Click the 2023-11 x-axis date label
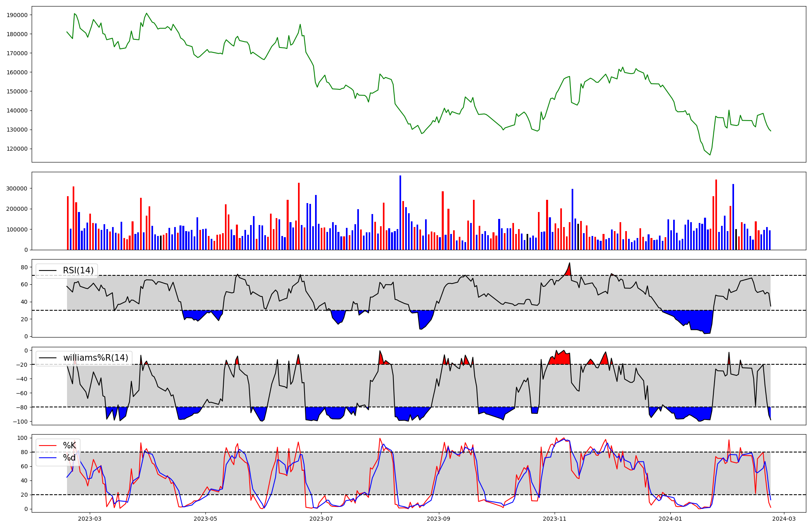Screen dimensions: 812x528 (554, 519)
